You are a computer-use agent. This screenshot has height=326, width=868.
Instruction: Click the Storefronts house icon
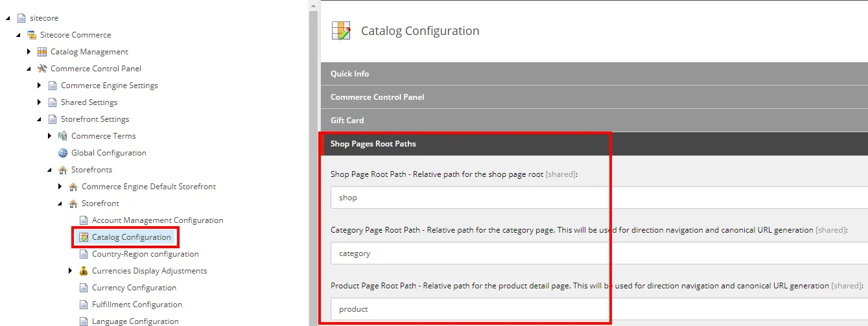[63, 170]
